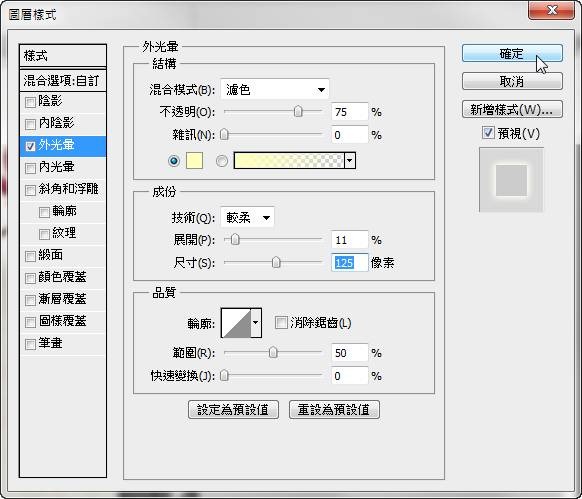
Task: Click the 展開 slider handle
Action: [235, 239]
